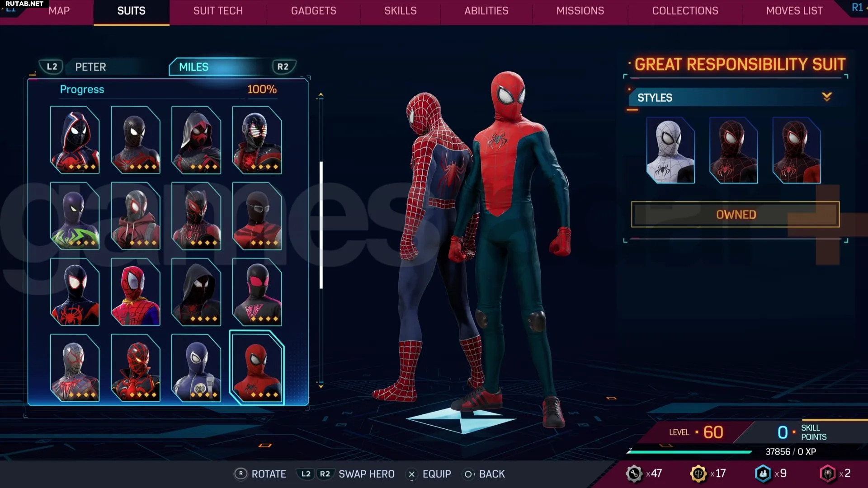Click the suit list scrollbar thumb
The image size is (868, 488).
(321, 225)
